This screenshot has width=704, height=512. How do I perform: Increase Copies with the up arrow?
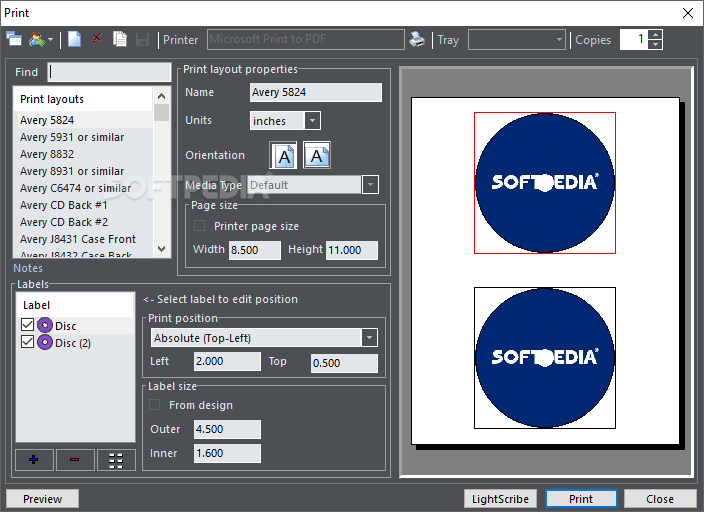tap(656, 35)
